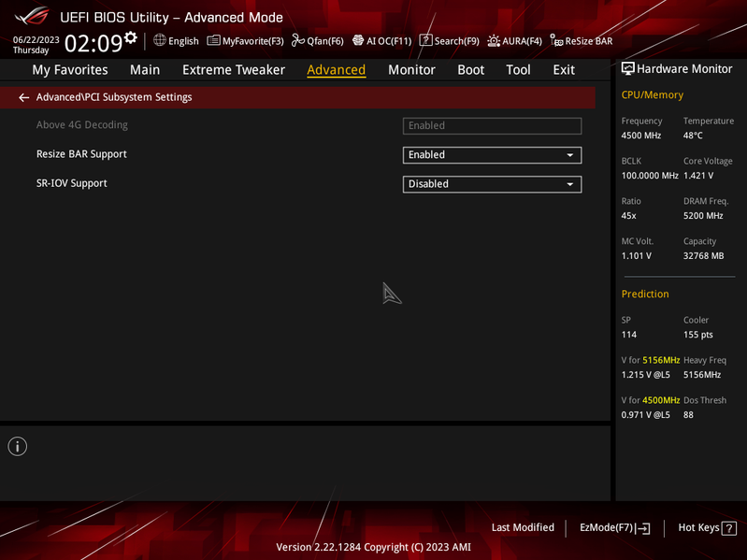This screenshot has width=747, height=560.
Task: Click the Dos Thresh value 88
Action: click(x=688, y=415)
